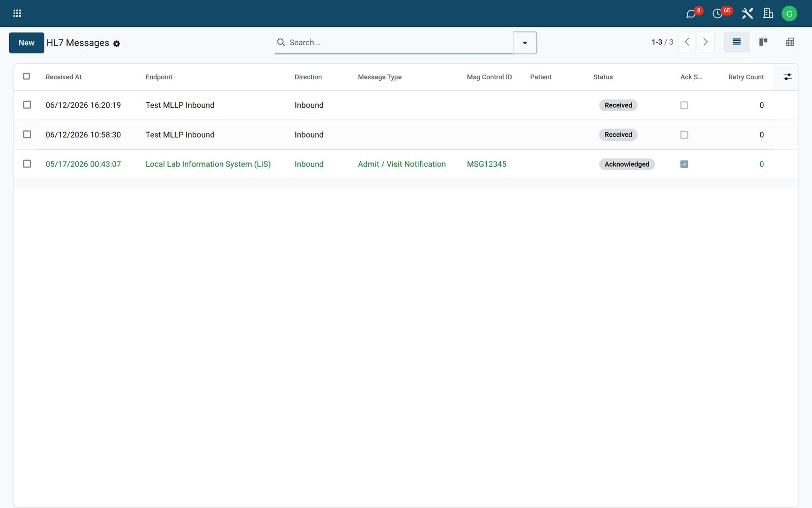Viewport: 812px width, 508px height.
Task: Open optional columns adjust icon
Action: [x=787, y=77]
